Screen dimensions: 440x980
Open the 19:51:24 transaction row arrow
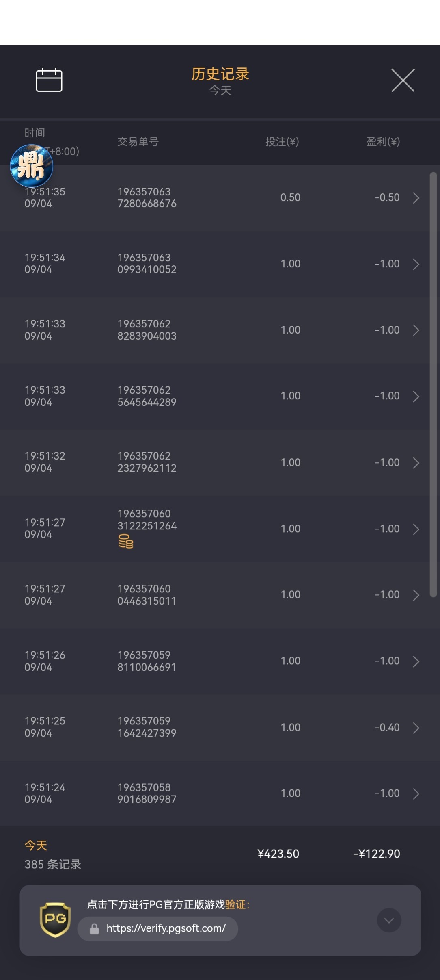(x=416, y=794)
